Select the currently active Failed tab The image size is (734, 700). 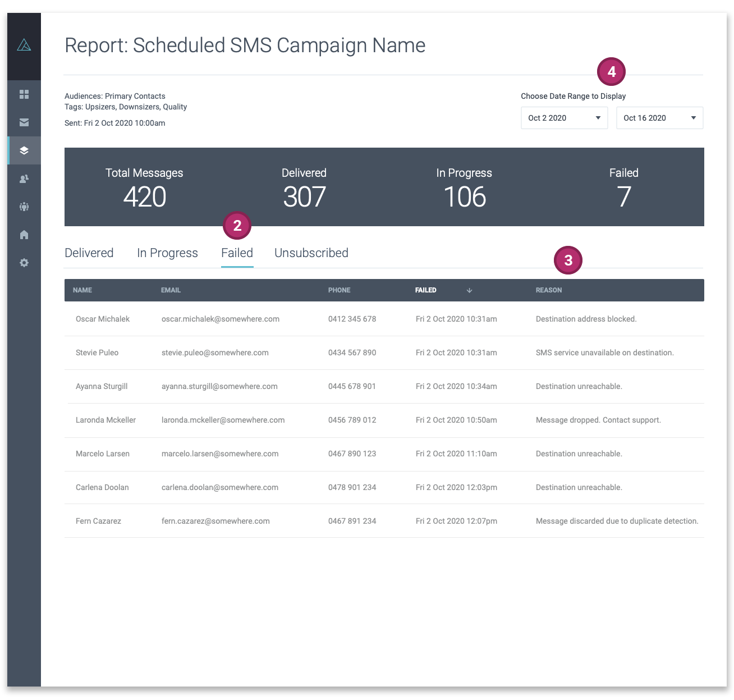[237, 253]
